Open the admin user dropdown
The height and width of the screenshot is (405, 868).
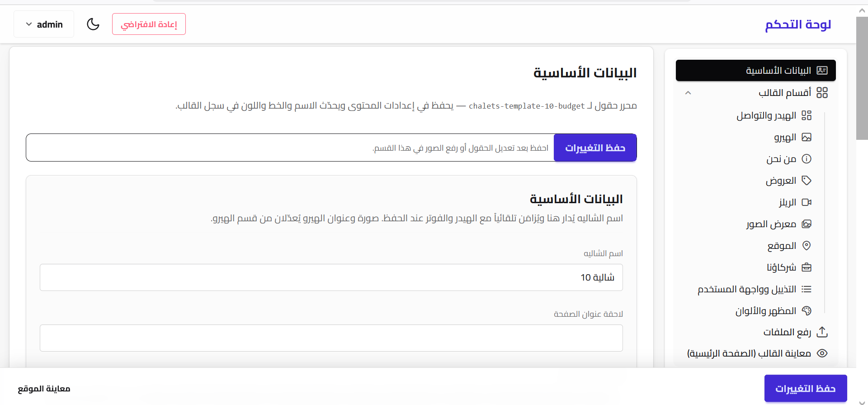pyautogui.click(x=44, y=24)
